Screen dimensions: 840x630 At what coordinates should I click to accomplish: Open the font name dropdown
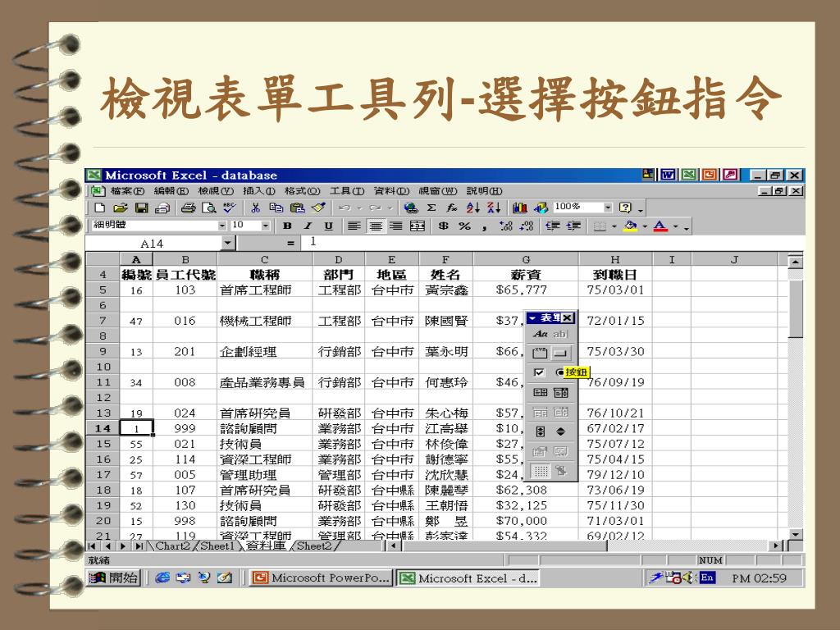coord(222,226)
